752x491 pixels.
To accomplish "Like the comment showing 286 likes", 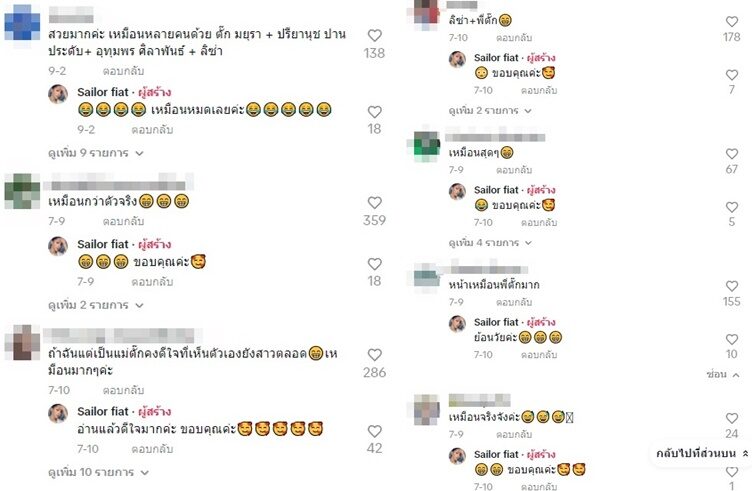I will (375, 354).
